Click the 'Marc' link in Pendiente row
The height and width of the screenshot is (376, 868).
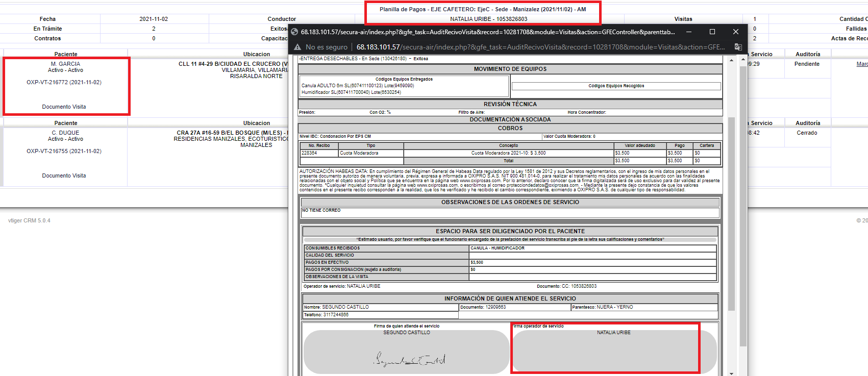tap(862, 64)
